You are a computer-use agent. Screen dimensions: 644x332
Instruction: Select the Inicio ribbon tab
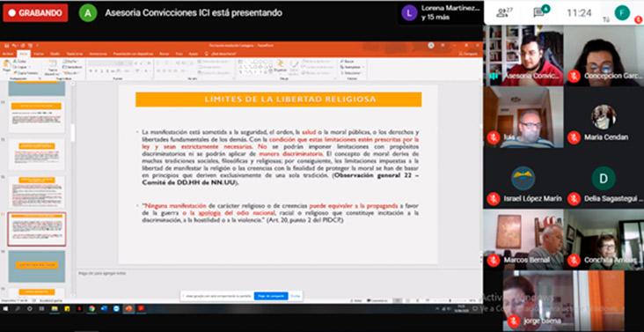pos(24,54)
